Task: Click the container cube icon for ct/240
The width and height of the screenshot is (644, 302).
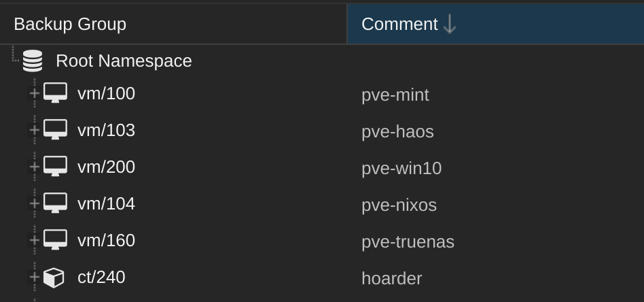Action: click(x=54, y=278)
